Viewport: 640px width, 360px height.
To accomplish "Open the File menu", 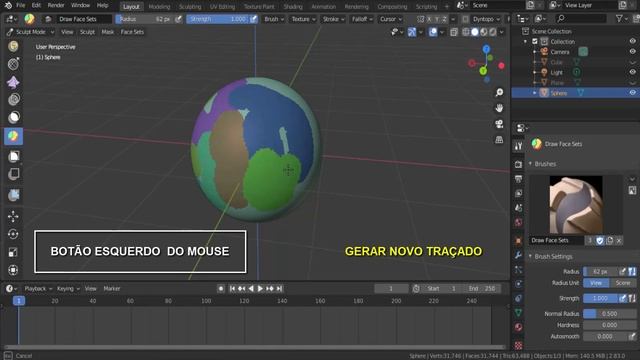I will pos(20,5).
